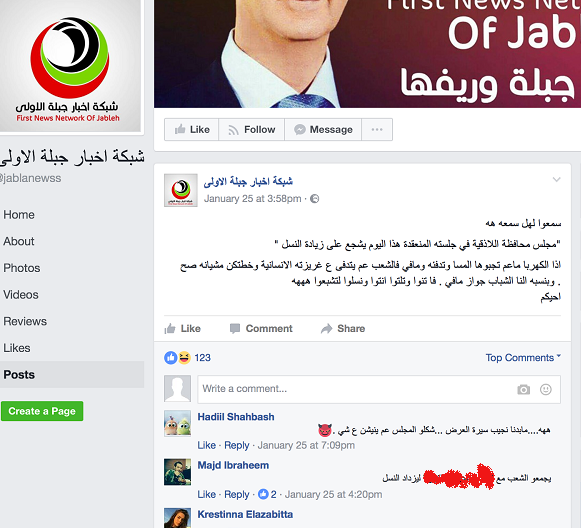The image size is (581, 528).
Task: Expand the post options chevron
Action: pyautogui.click(x=556, y=180)
